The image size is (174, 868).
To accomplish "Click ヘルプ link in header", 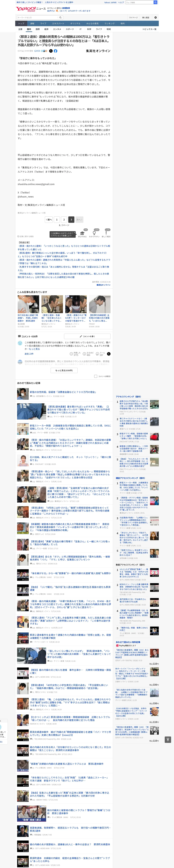I will (x=121, y=2).
